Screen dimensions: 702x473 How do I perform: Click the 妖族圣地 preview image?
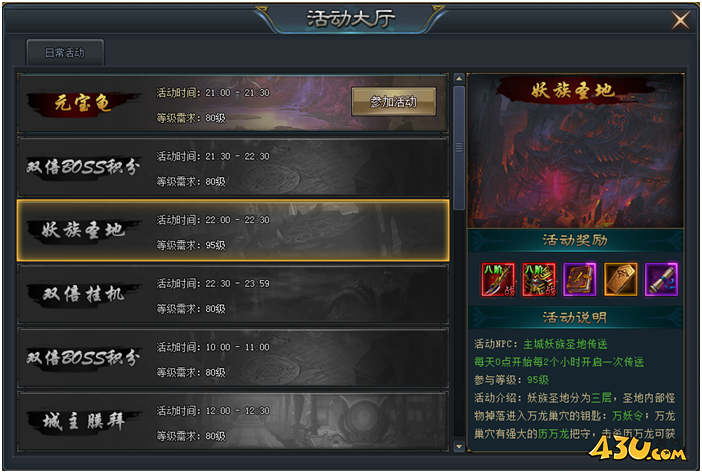coord(575,151)
